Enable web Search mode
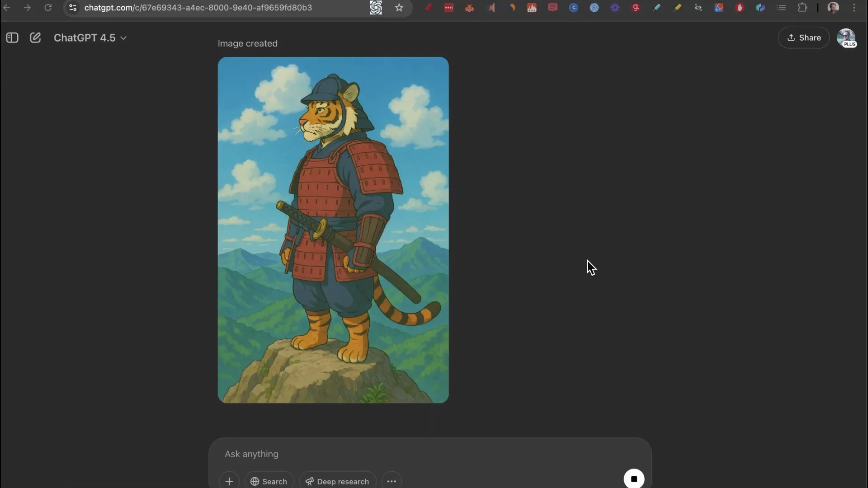 click(269, 481)
